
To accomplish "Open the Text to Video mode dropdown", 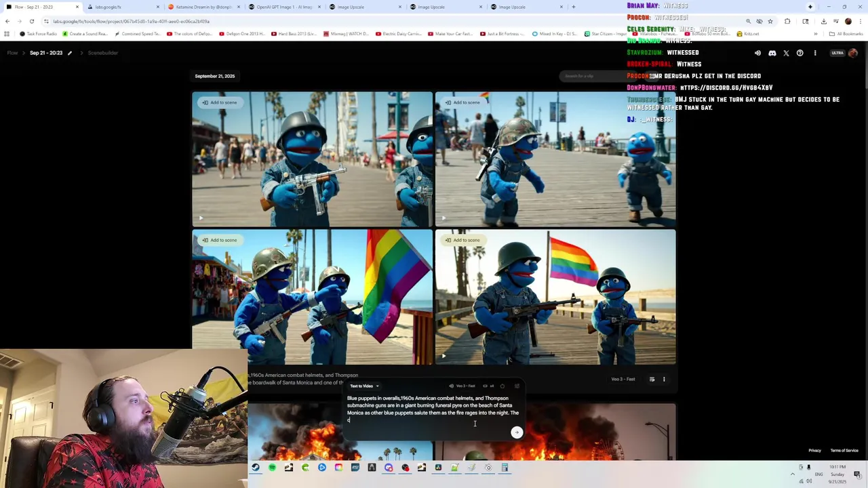I will [364, 386].
